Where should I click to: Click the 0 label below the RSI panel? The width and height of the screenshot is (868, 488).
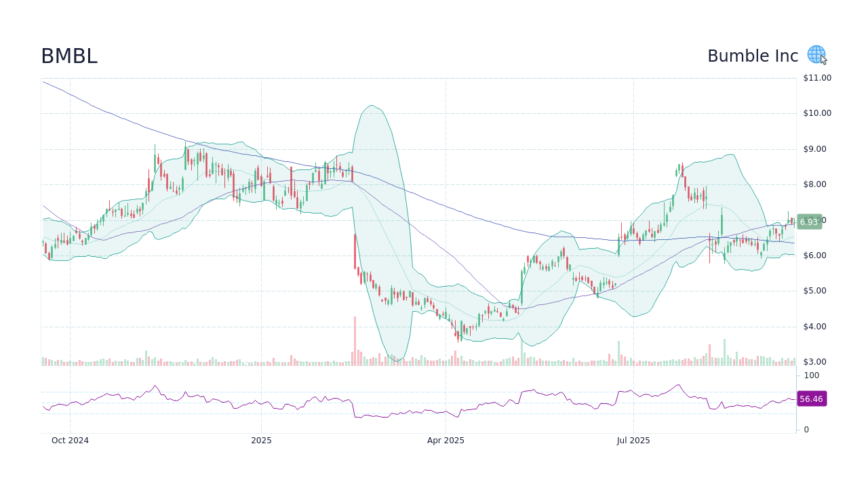[x=805, y=428]
